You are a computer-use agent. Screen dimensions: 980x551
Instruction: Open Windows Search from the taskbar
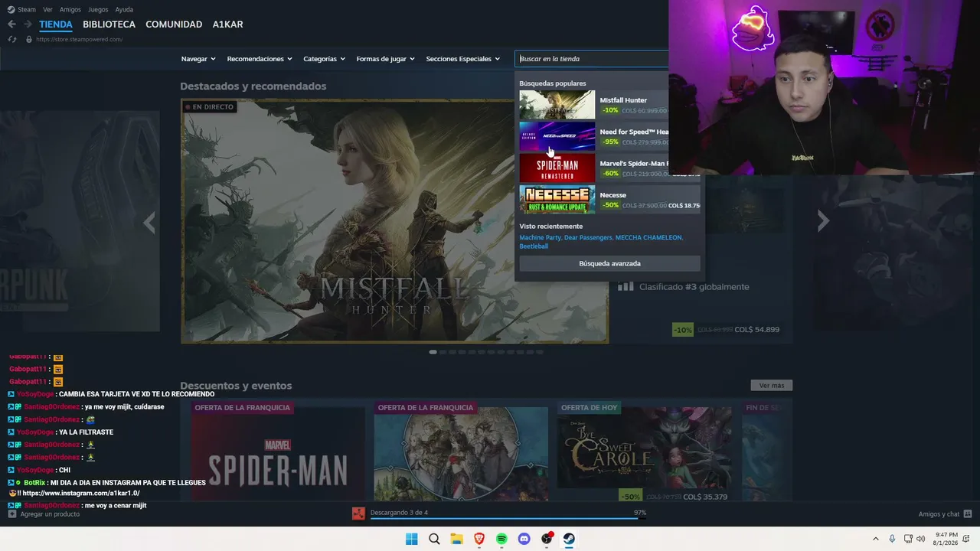pos(434,539)
